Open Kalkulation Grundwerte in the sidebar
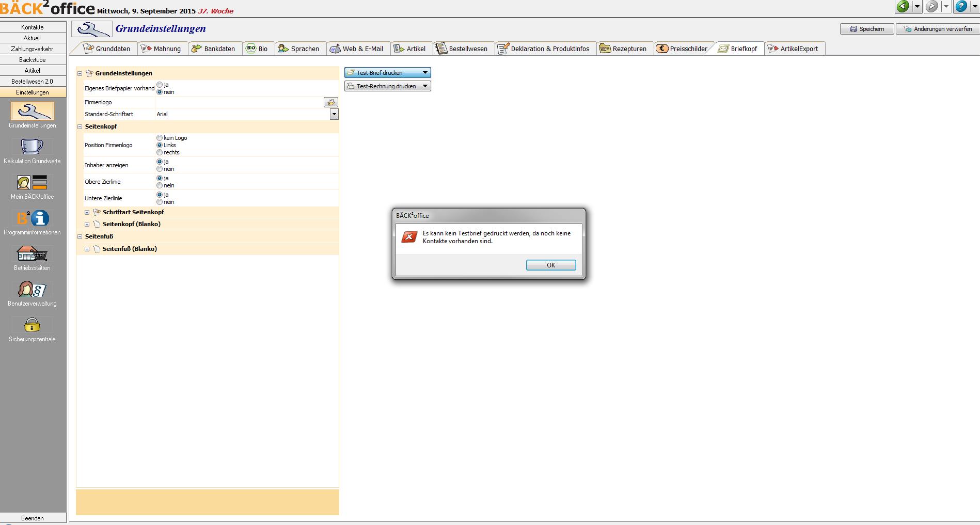The width and height of the screenshot is (980, 525). (x=32, y=147)
